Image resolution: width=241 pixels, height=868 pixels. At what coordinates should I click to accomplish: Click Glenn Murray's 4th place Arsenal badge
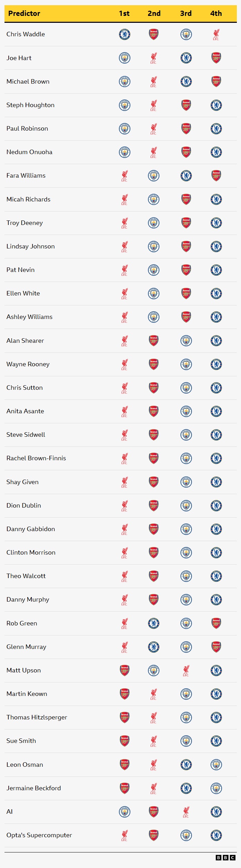216,647
